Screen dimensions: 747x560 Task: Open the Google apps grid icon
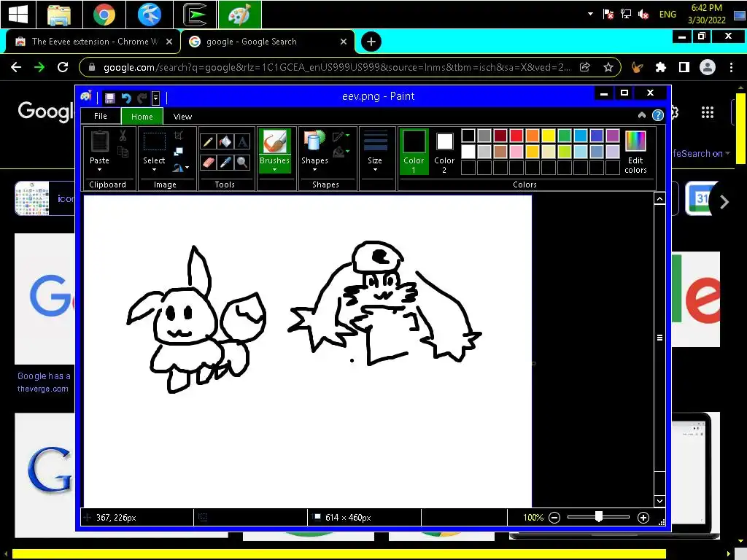pos(708,112)
